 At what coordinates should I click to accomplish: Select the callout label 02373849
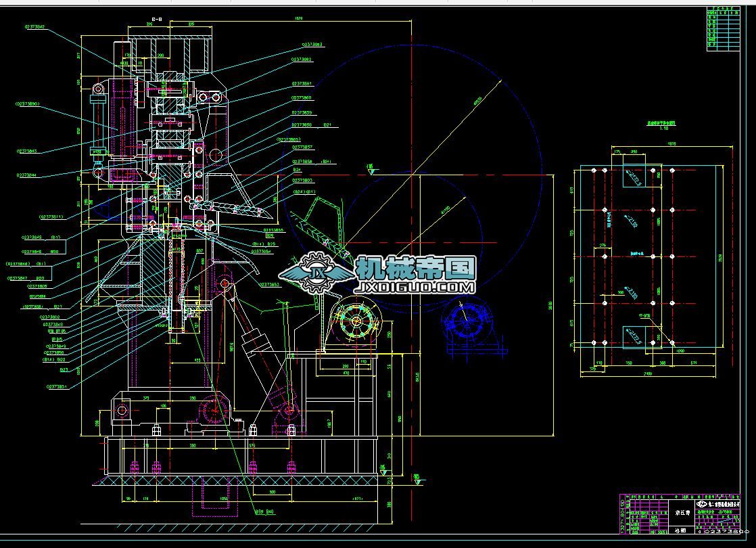56,346
